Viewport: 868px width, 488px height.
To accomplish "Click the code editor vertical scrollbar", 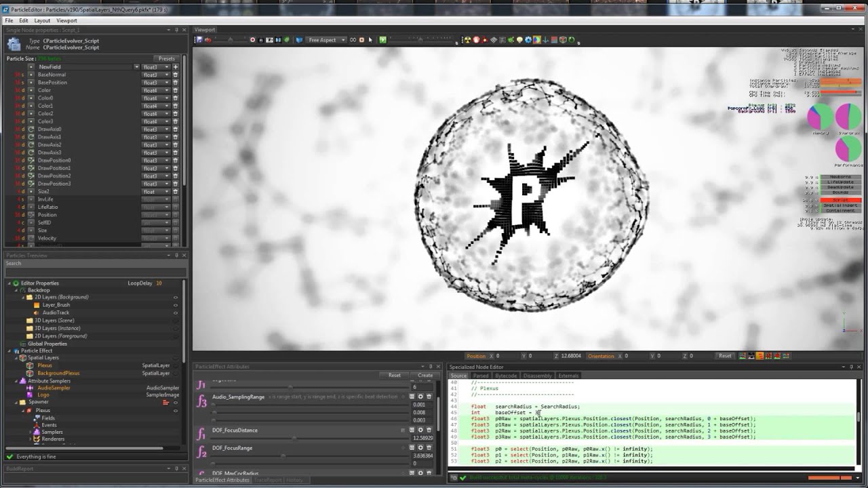I will pyautogui.click(x=859, y=418).
